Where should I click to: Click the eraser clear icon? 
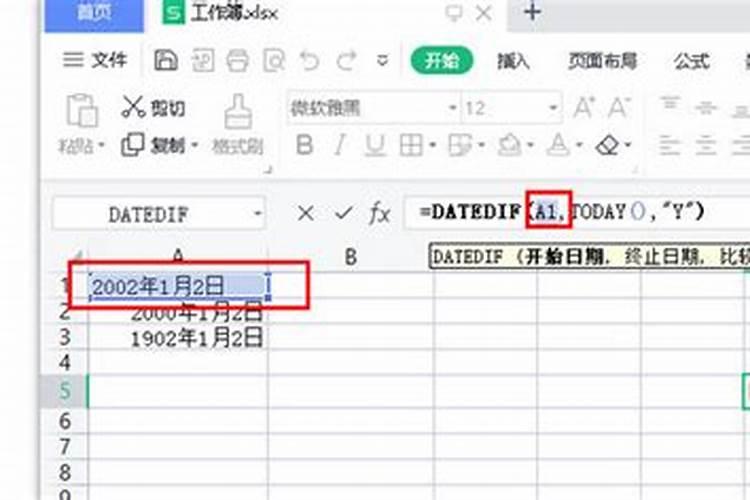point(608,144)
